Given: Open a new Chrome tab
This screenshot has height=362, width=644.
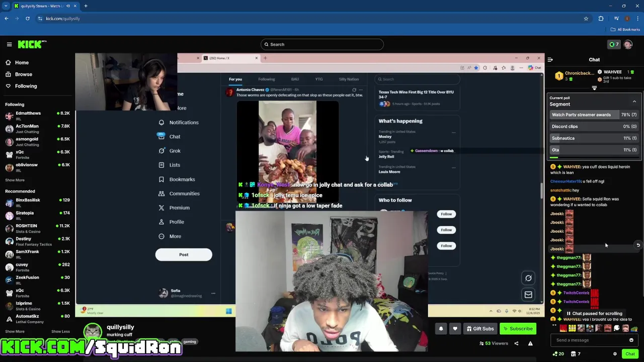Looking at the screenshot, I should (86, 6).
